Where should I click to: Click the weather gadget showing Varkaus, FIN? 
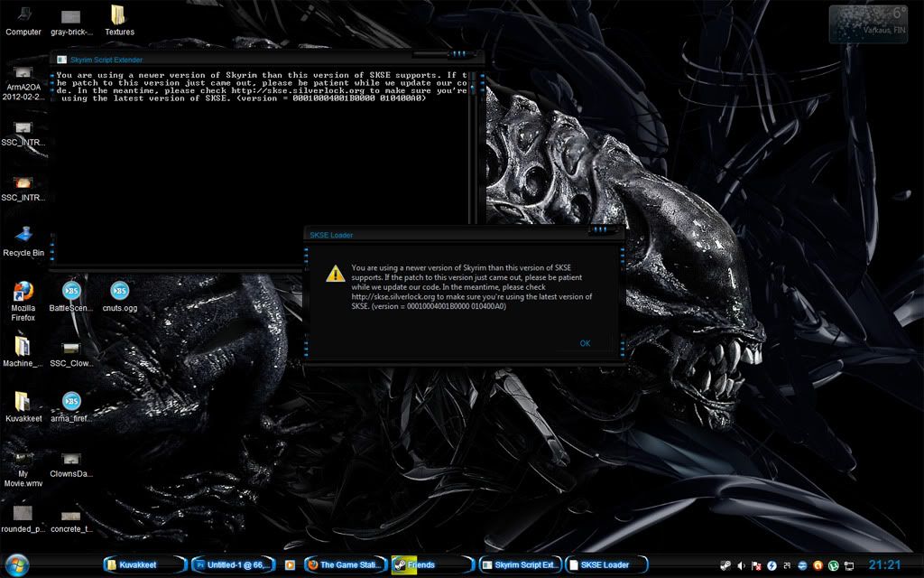[x=868, y=24]
